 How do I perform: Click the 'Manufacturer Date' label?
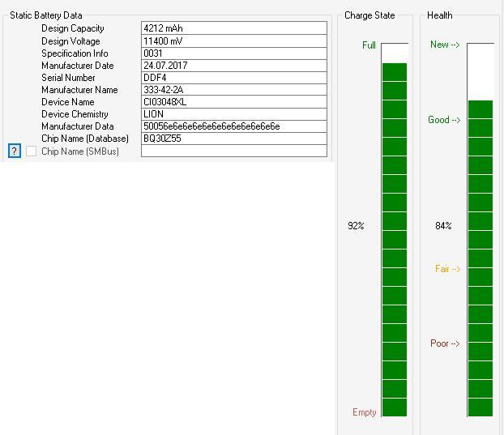tap(78, 66)
